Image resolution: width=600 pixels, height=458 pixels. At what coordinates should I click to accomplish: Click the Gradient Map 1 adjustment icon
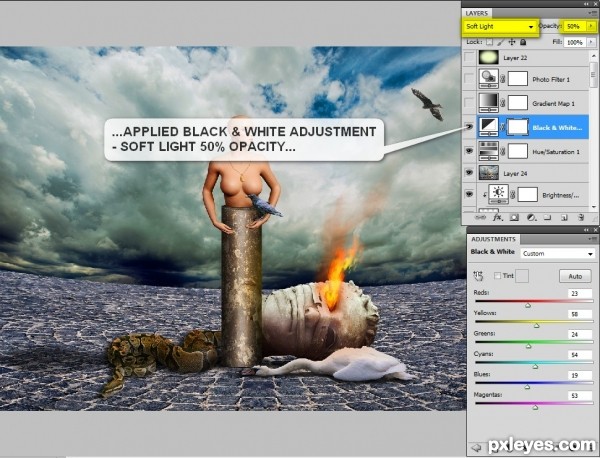pos(489,103)
